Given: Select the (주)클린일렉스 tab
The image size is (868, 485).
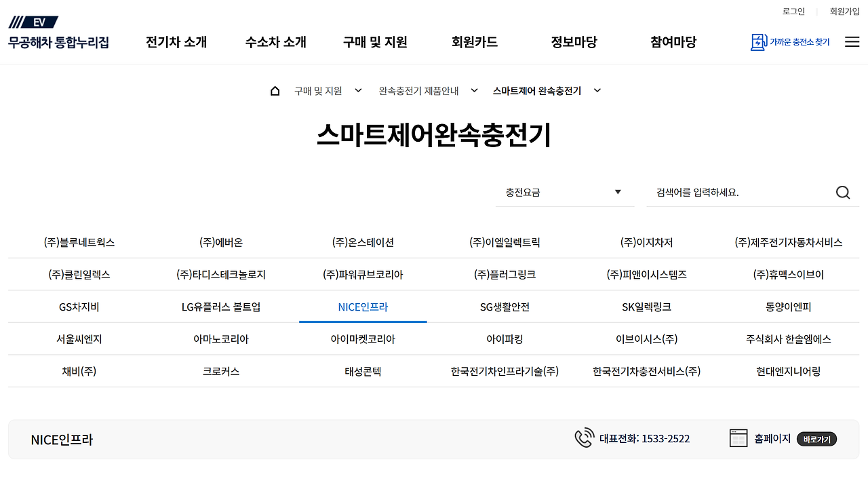Looking at the screenshot, I should point(79,275).
